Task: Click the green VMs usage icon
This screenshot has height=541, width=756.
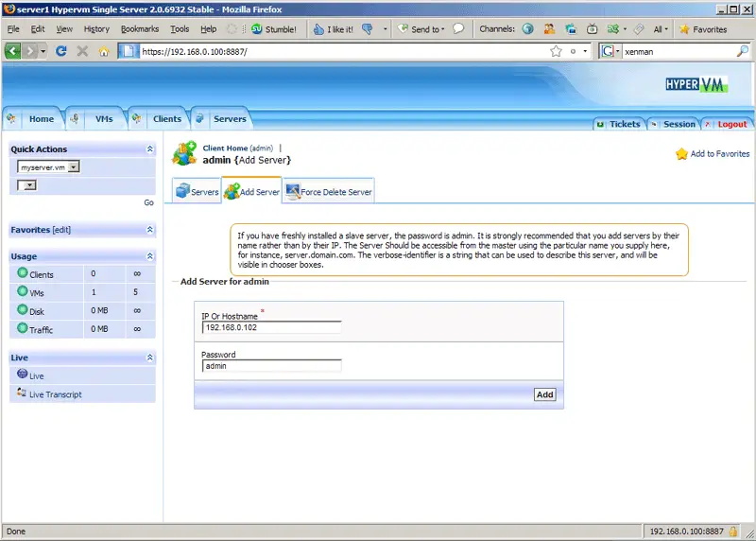Action: (x=22, y=291)
